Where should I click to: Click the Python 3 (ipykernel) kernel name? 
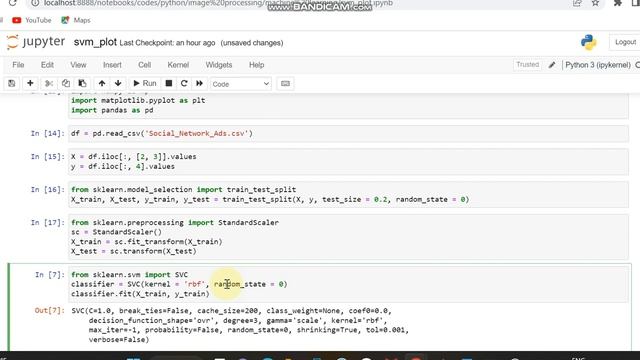[x=598, y=65]
